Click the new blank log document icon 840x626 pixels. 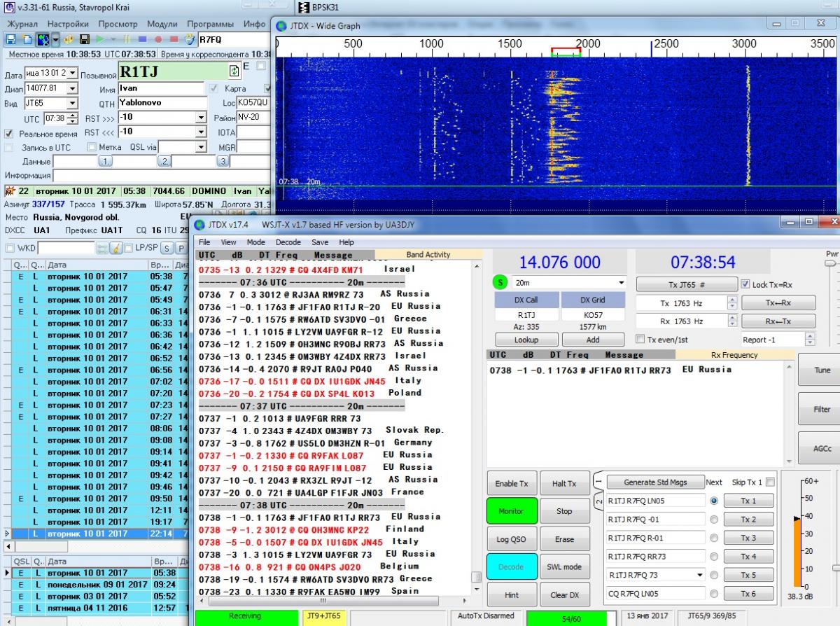click(26, 39)
